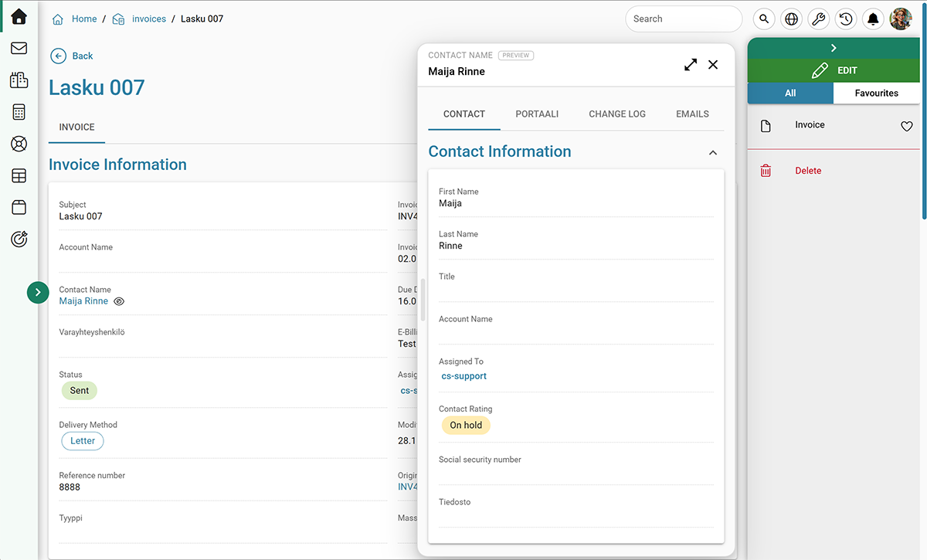Click the preview panel resize handle
The image size is (927, 560).
tap(423, 300)
